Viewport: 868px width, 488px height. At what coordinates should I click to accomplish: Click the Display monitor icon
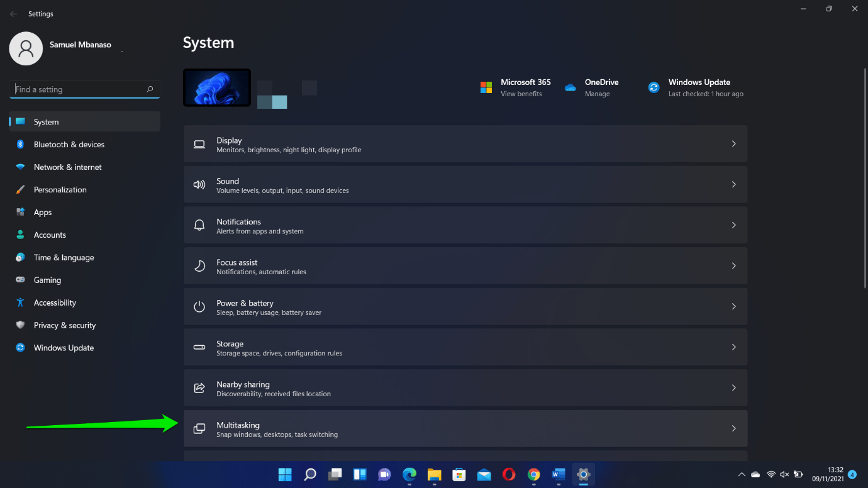pyautogui.click(x=199, y=144)
